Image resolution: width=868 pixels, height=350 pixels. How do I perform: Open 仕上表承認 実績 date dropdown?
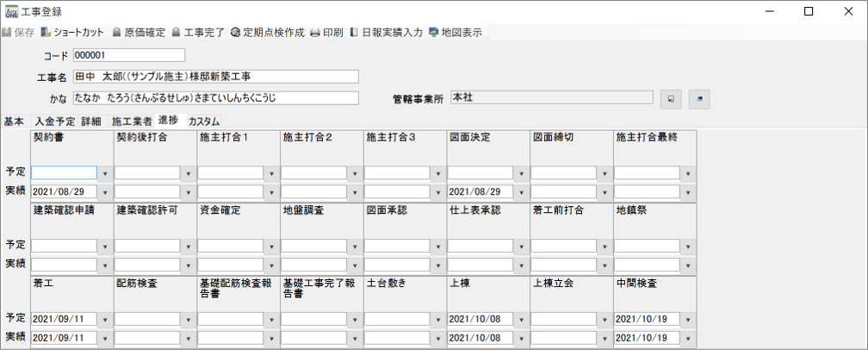coord(522,266)
